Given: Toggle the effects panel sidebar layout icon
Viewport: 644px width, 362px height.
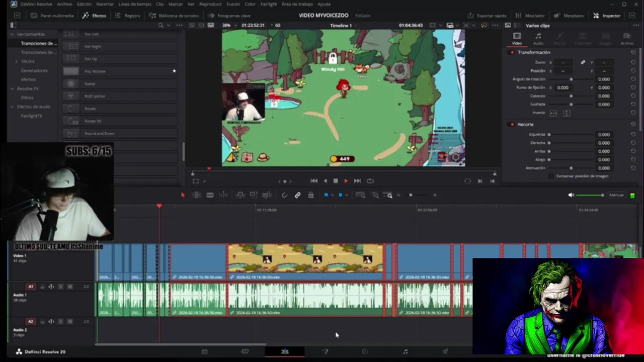Looking at the screenshot, I should click(x=13, y=25).
